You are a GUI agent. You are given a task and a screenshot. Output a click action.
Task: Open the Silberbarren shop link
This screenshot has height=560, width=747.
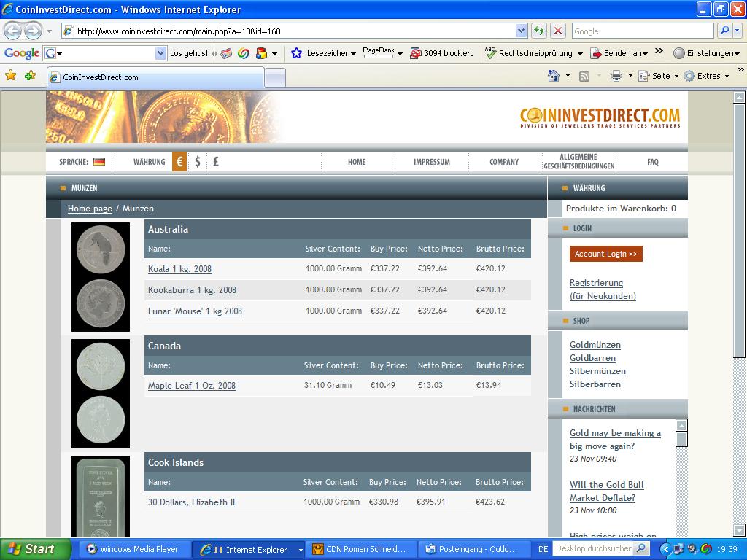point(595,384)
